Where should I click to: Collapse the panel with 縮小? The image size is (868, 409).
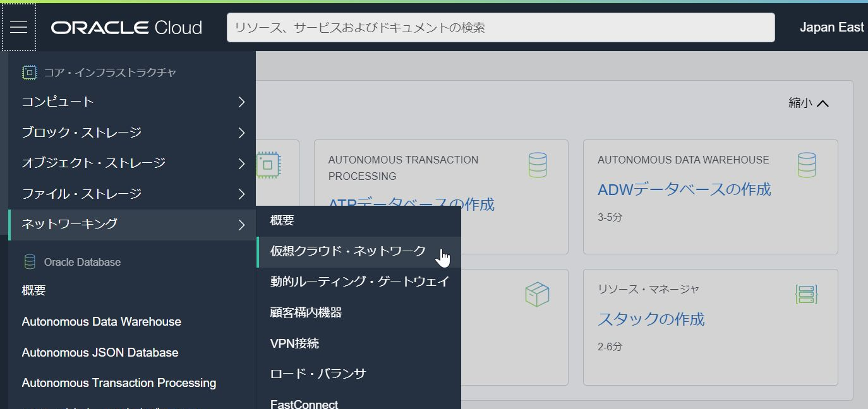tap(808, 103)
